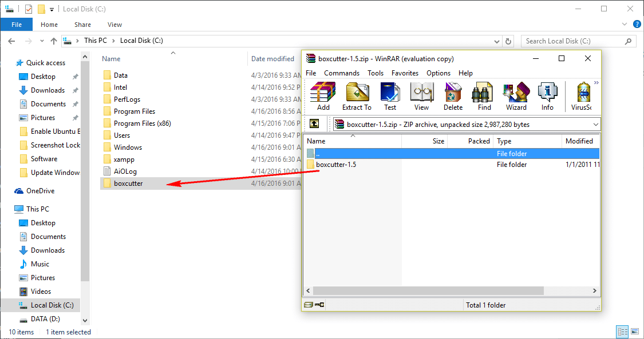Image resolution: width=644 pixels, height=339 pixels.
Task: Open WinRAR Help menu
Action: [465, 73]
